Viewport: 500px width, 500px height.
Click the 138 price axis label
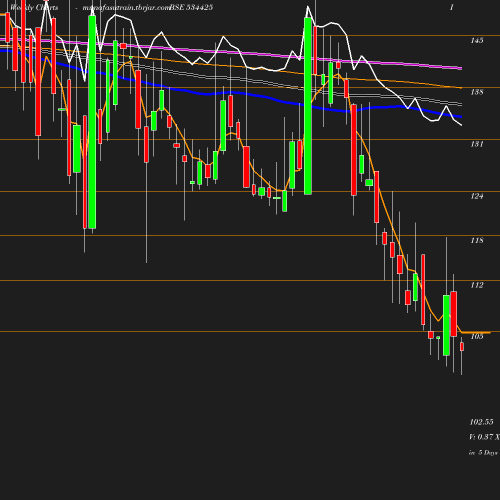[477, 92]
